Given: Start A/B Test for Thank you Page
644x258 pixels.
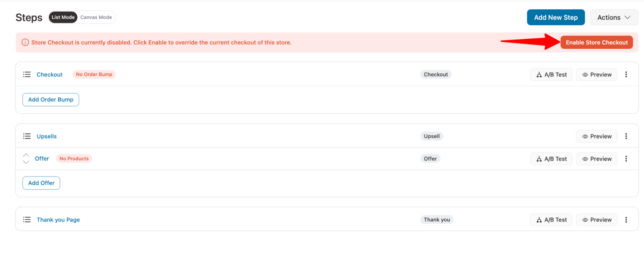Looking at the screenshot, I should pos(551,220).
